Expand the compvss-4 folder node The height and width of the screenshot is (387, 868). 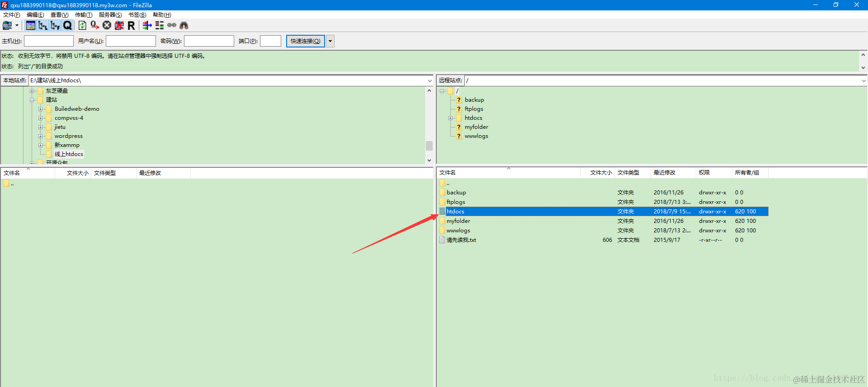click(x=41, y=118)
